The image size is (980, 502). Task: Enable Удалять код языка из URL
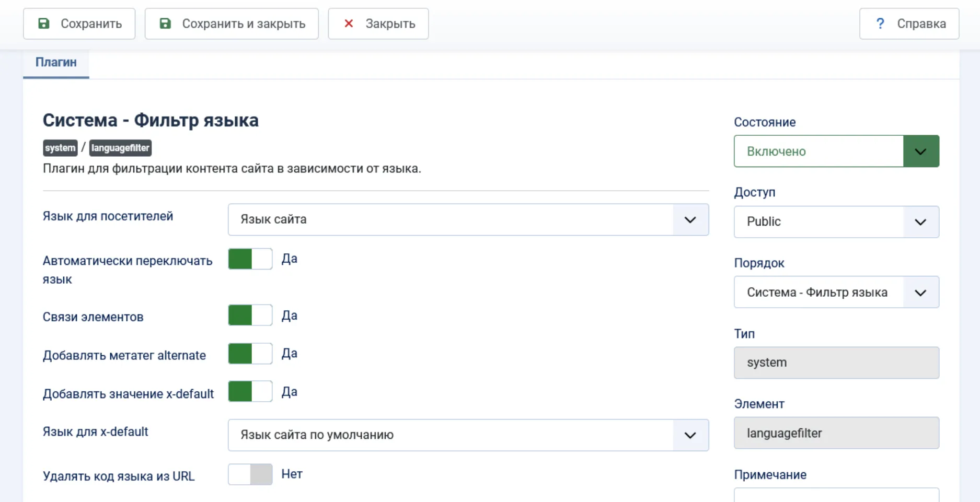click(250, 474)
